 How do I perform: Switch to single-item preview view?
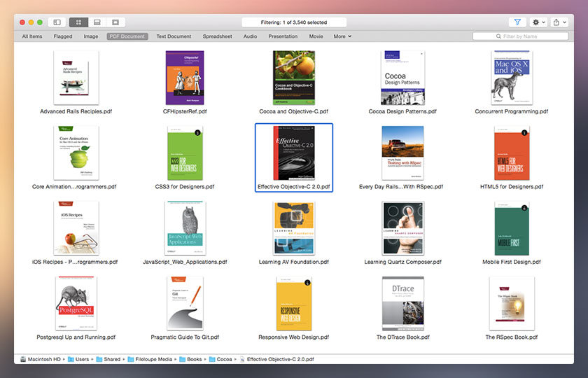[x=115, y=22]
